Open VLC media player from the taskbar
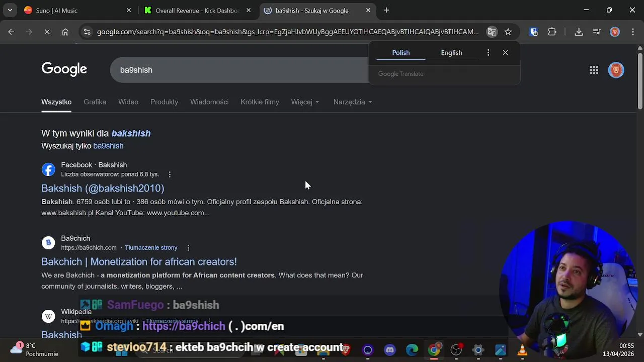The image size is (644, 362). point(522,350)
